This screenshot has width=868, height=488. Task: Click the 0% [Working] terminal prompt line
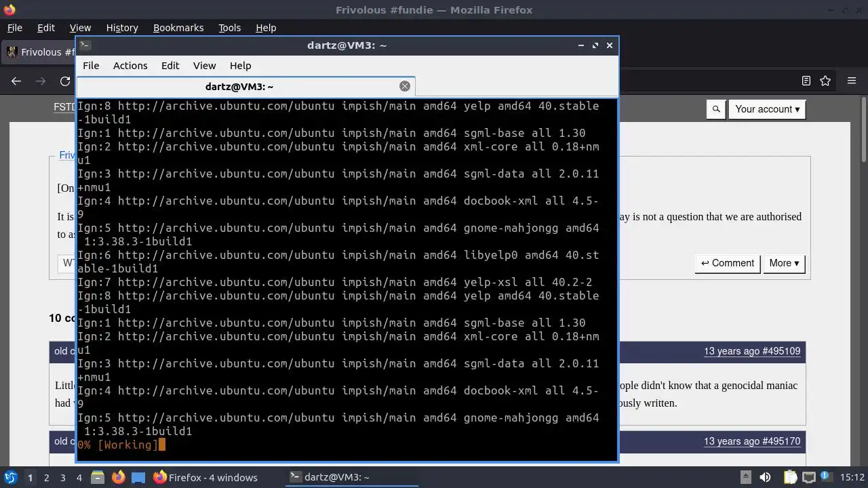121,445
